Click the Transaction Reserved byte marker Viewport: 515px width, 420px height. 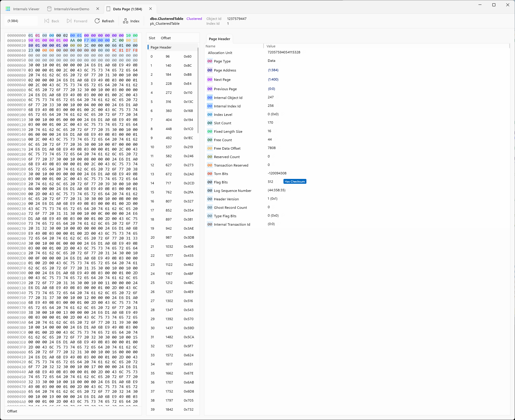[x=210, y=165]
